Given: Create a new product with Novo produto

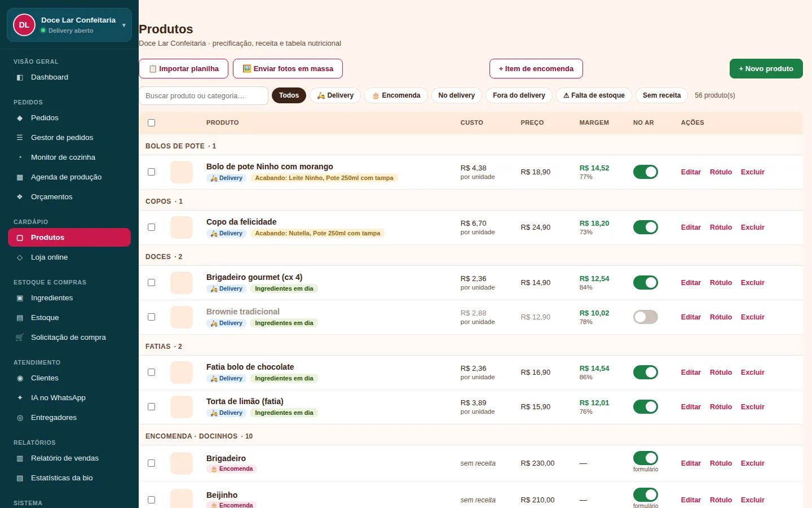Looking at the screenshot, I should click(x=766, y=69).
